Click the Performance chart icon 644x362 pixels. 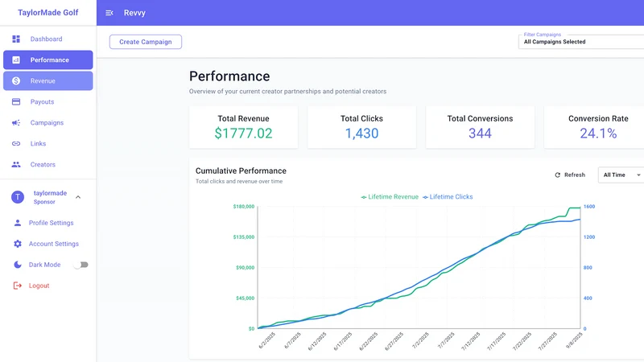tap(16, 60)
